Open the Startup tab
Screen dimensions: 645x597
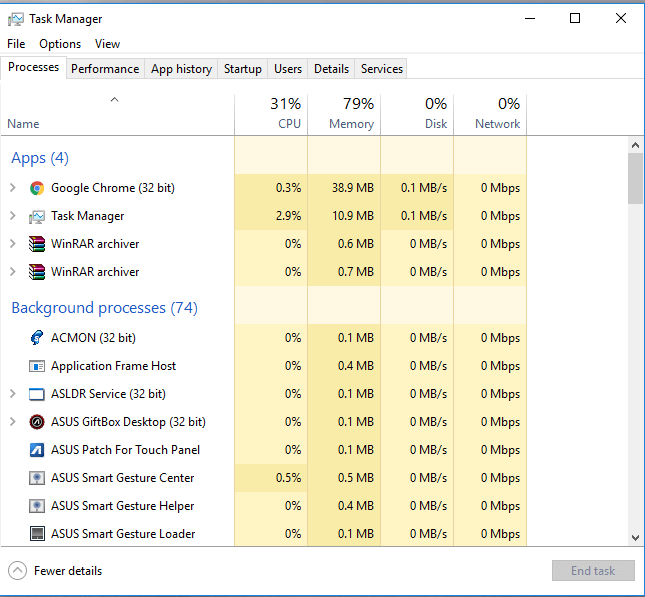click(243, 69)
